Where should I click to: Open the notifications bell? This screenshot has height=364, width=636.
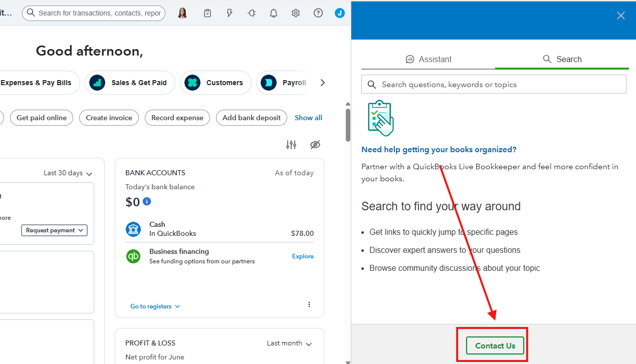[x=274, y=13]
